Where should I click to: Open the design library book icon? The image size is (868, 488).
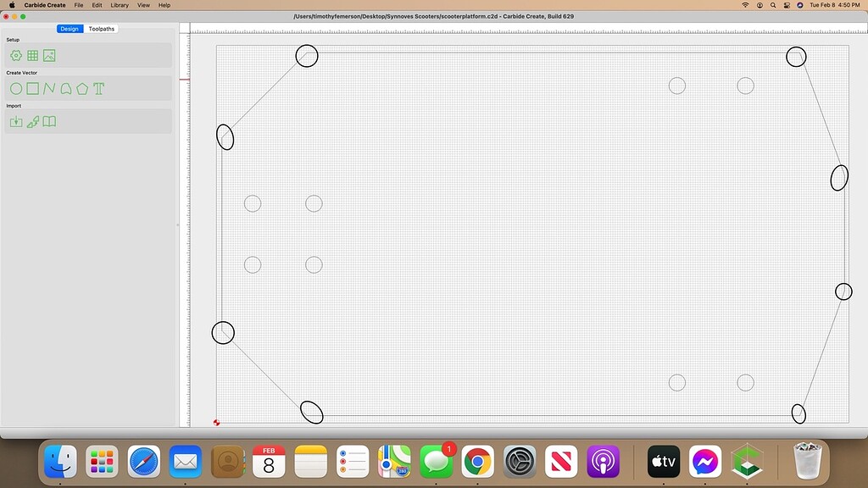pos(49,122)
